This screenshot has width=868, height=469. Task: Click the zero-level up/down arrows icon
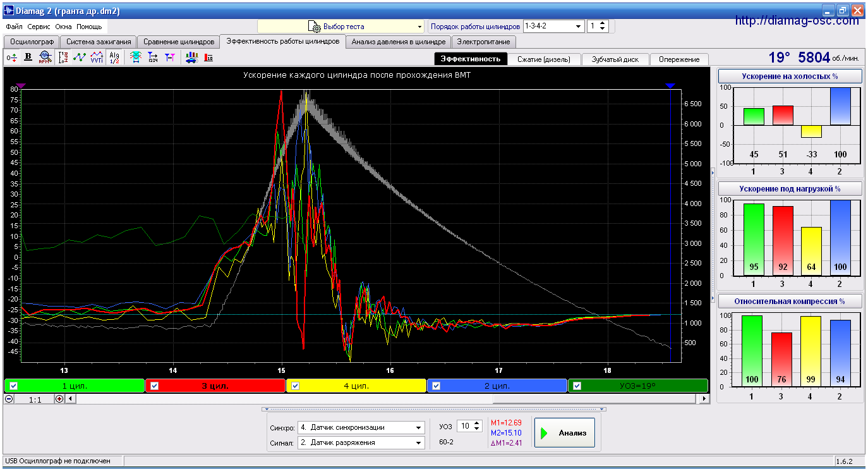(11, 58)
